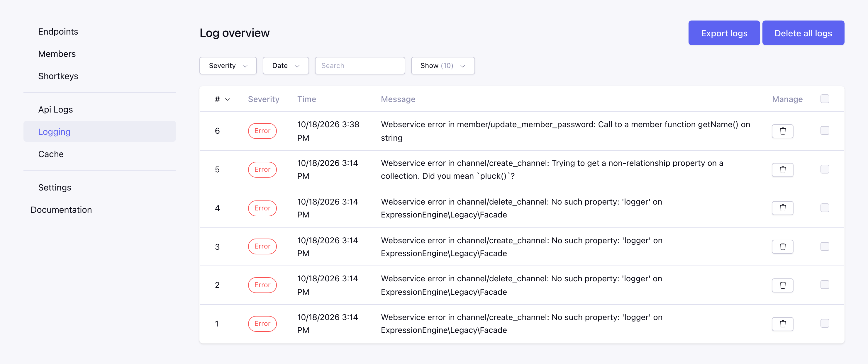Open Cache in the sidebar
The image size is (868, 364).
click(x=51, y=154)
